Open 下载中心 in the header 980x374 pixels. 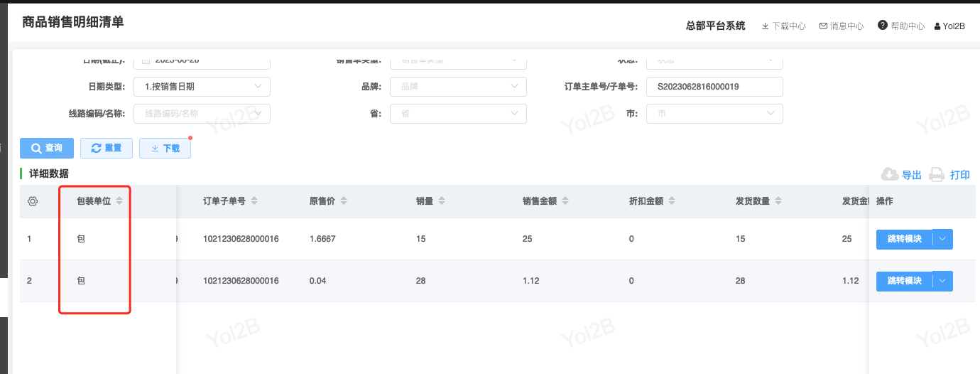(789, 26)
